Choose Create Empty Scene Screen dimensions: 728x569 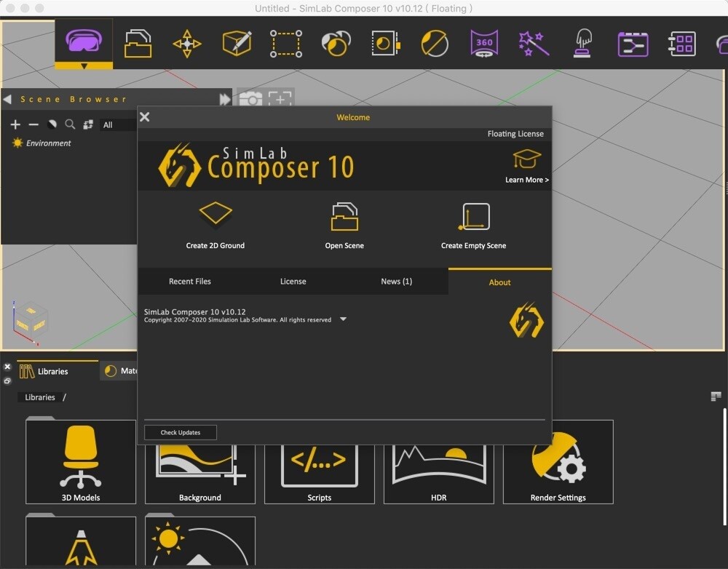(474, 226)
